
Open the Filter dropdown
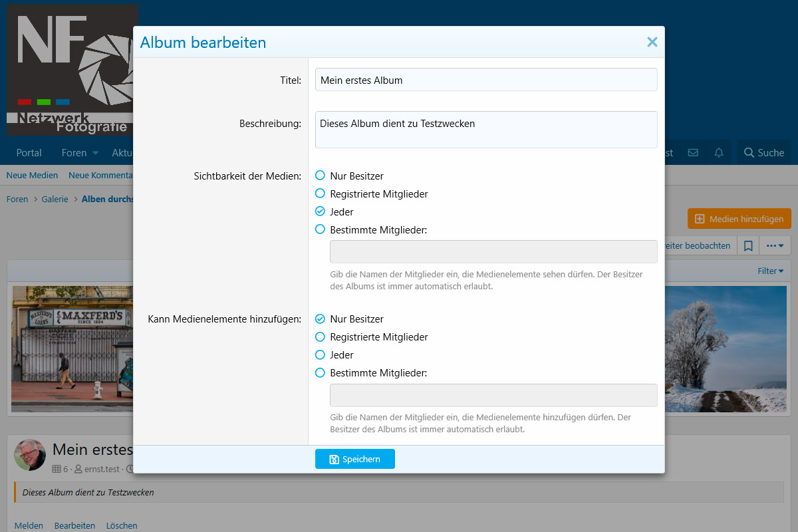(770, 271)
